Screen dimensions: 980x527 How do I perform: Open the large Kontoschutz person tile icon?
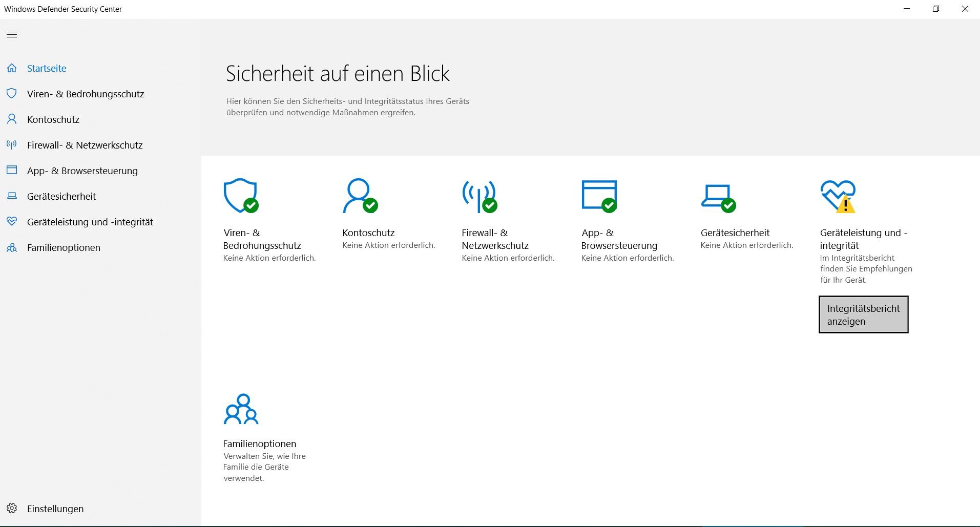click(360, 196)
